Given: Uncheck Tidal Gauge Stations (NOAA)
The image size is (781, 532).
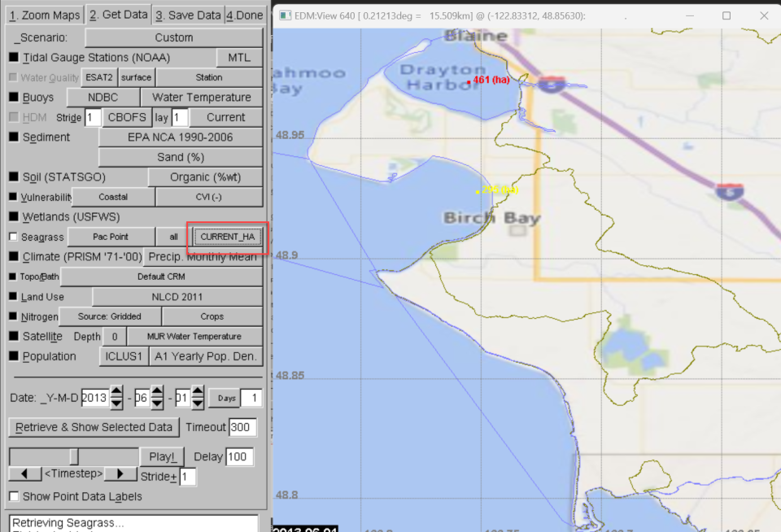Looking at the screenshot, I should coord(13,58).
